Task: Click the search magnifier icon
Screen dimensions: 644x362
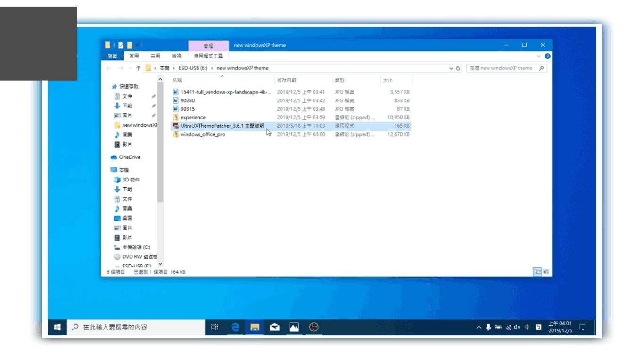Action: click(541, 68)
